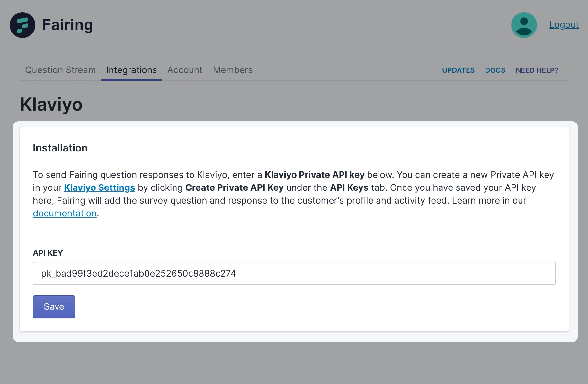Click NEED HELP? link
This screenshot has height=384, width=588.
(537, 70)
